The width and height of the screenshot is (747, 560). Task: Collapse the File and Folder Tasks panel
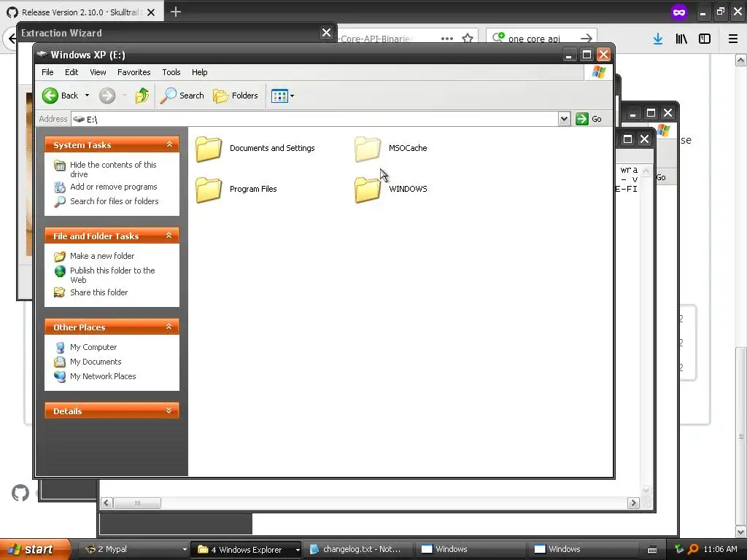[169, 236]
